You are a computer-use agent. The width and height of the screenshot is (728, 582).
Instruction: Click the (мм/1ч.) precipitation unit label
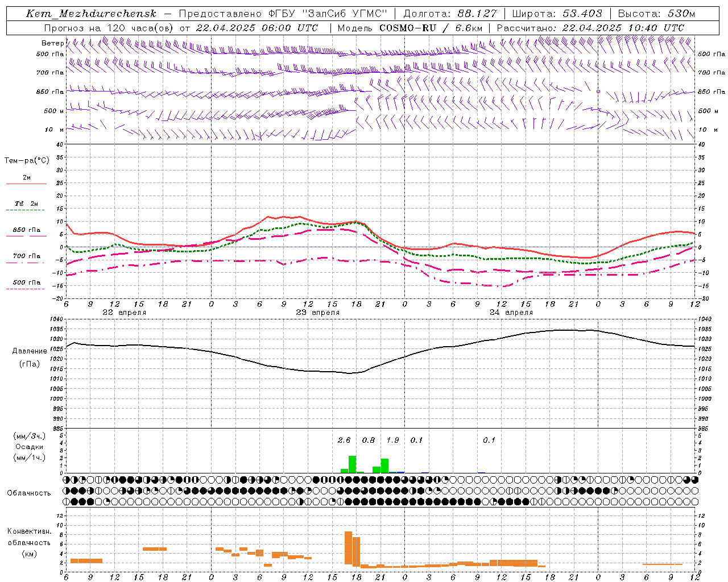tap(30, 458)
